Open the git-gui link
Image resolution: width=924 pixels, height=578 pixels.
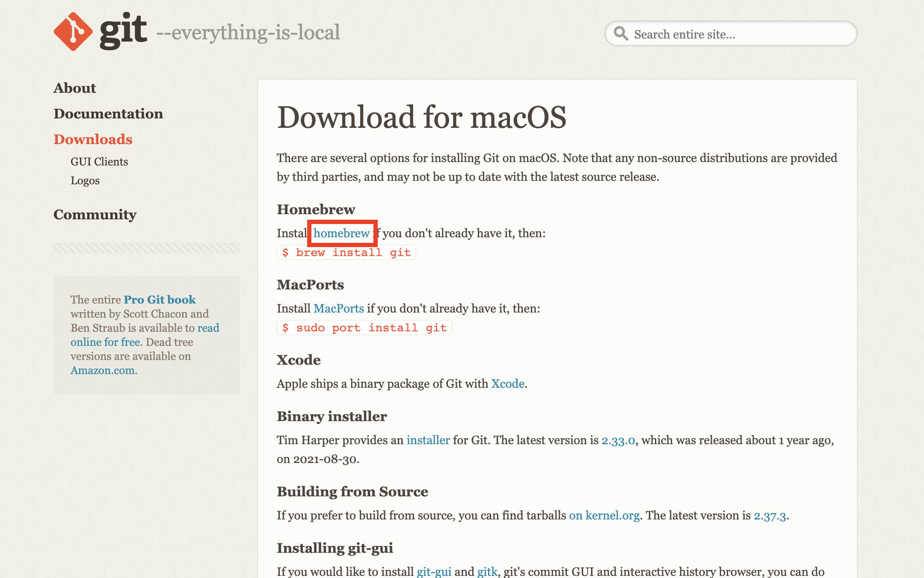[x=434, y=572]
